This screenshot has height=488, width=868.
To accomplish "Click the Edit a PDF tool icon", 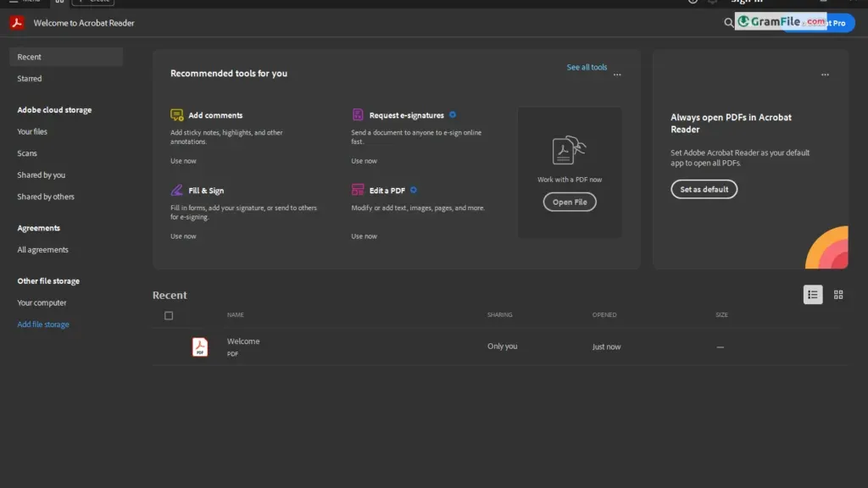I will coord(358,190).
